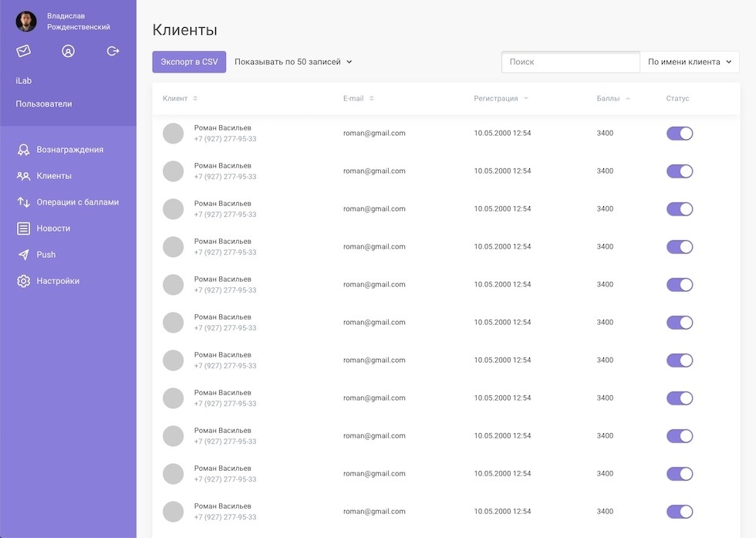Disable status switch in the fourth row

coord(680,247)
